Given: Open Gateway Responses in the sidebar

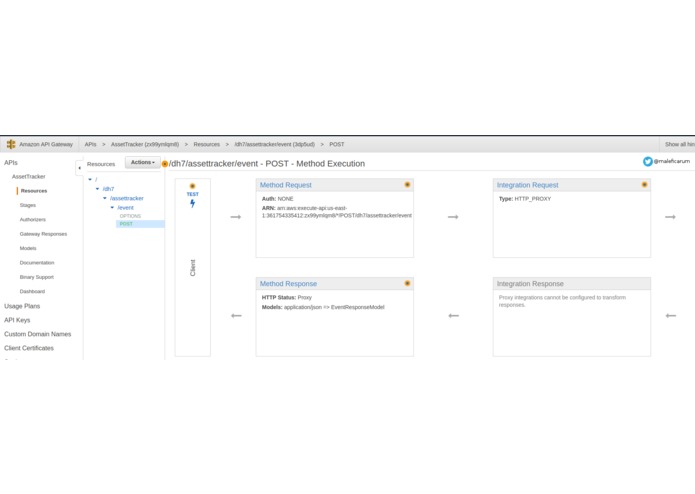Looking at the screenshot, I should click(43, 234).
